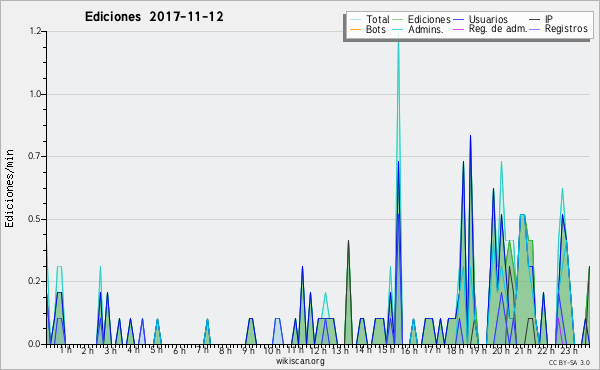This screenshot has width=600, height=370.
Task: Click the green Ediciones legend line swatch
Action: 398,20
